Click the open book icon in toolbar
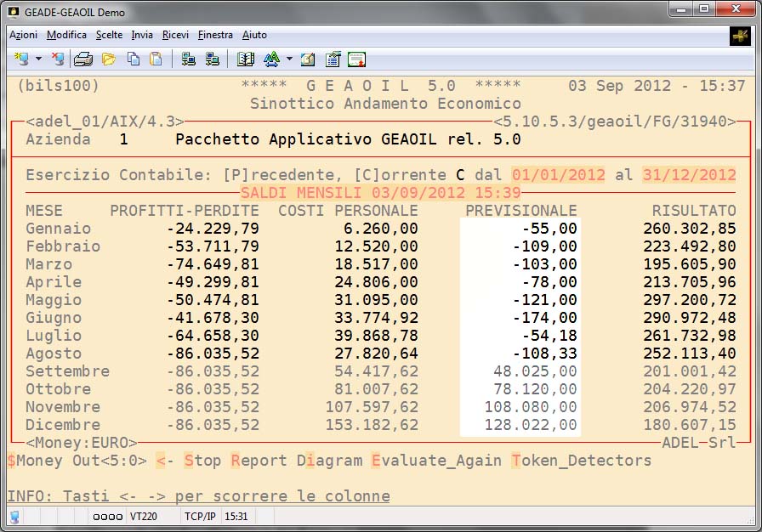This screenshot has width=762, height=532. pos(246,59)
